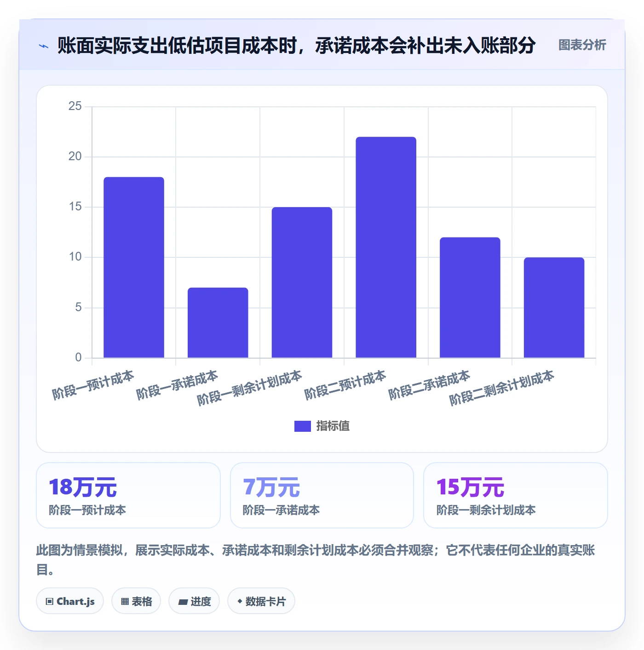Click the x-axis label 阶段一预计成本

pyautogui.click(x=93, y=385)
